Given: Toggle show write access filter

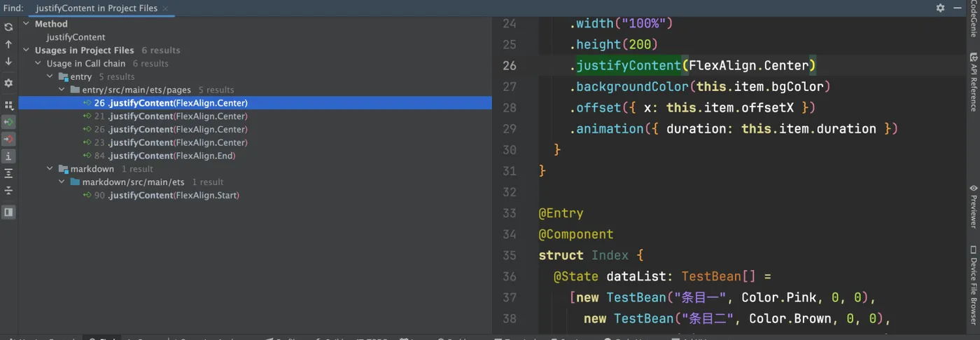Looking at the screenshot, I should point(8,139).
